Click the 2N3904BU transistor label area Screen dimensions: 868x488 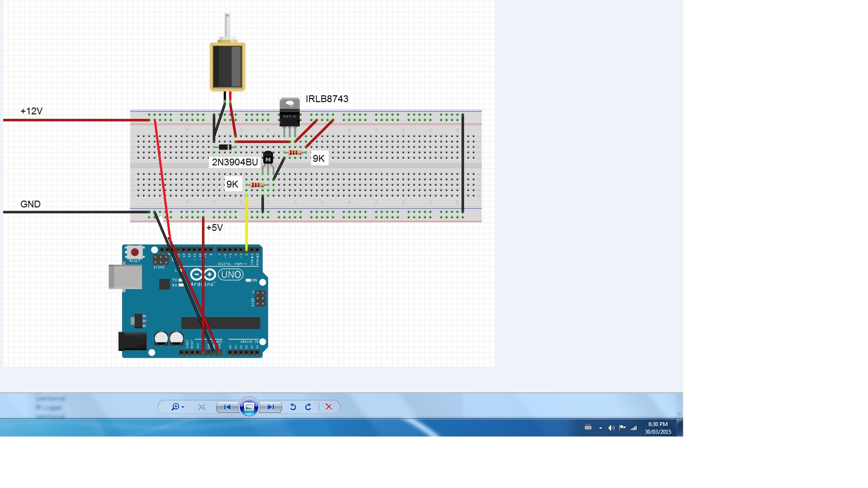236,162
